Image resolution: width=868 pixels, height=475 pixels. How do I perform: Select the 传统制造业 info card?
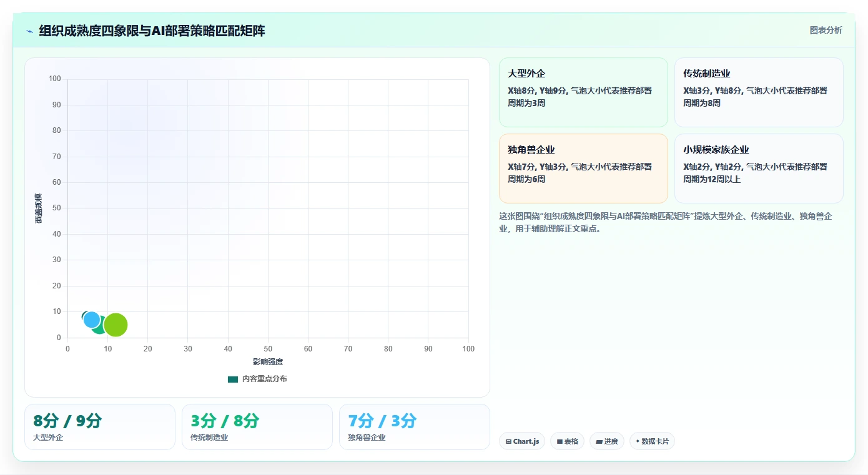pyautogui.click(x=759, y=92)
